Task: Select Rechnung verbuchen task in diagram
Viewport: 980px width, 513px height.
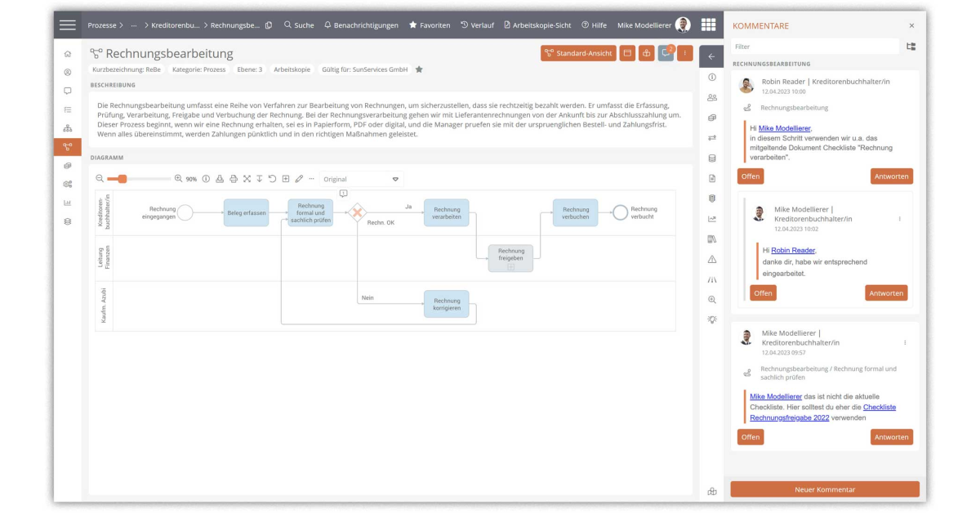Action: click(x=575, y=212)
